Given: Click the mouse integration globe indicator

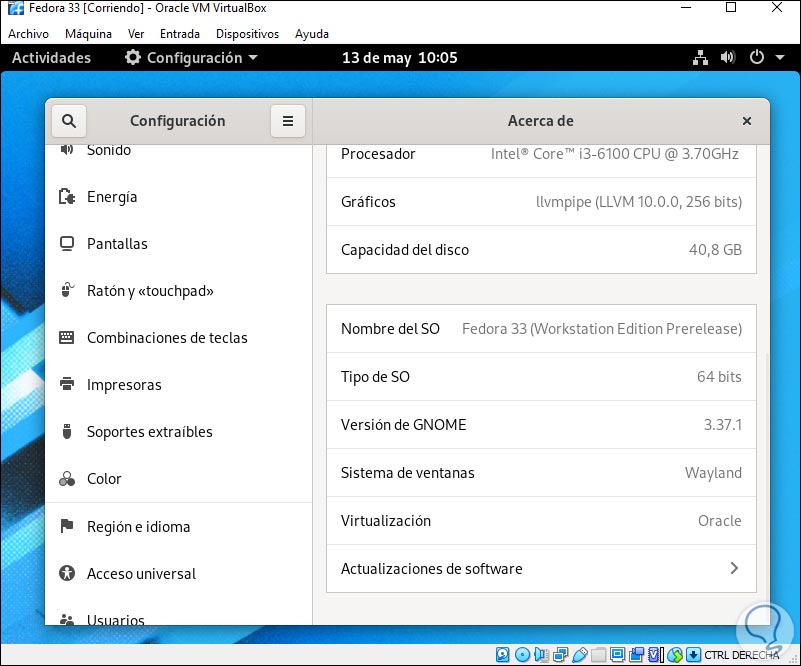Looking at the screenshot, I should click(x=675, y=654).
